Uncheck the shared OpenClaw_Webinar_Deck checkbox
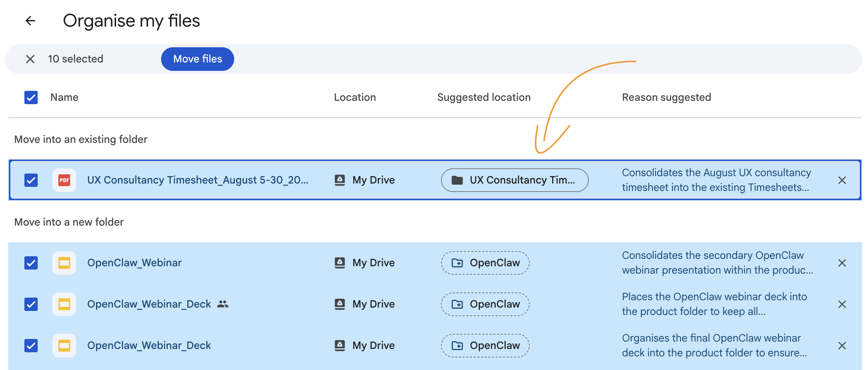Image resolution: width=868 pixels, height=370 pixels. pos(31,304)
